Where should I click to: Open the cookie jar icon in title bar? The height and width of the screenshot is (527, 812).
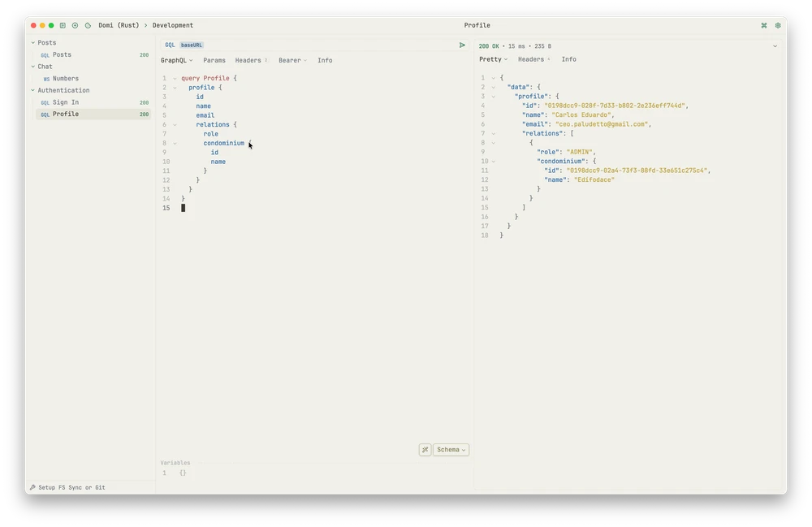(88, 25)
